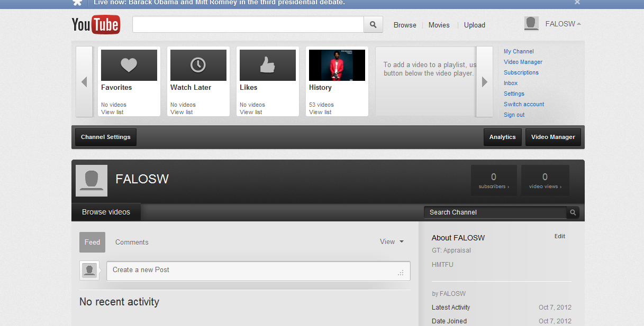This screenshot has width=644, height=326.
Task: Open the Favorites heart tile
Action: pyautogui.click(x=129, y=65)
